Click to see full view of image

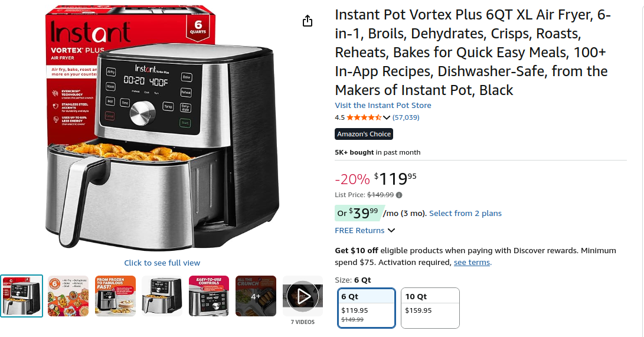pos(162,263)
